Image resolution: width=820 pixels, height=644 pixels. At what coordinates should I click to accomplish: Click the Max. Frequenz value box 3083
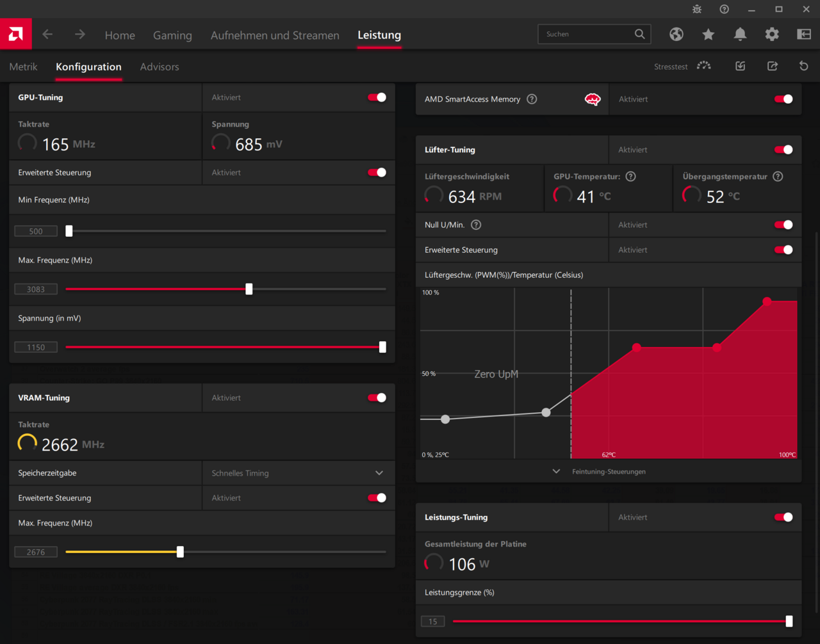[x=36, y=289]
